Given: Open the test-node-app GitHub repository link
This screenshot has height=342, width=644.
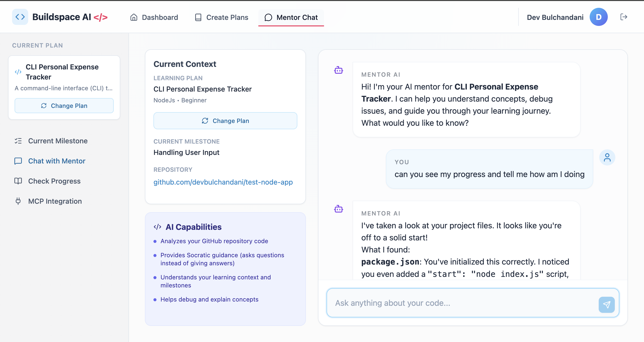Looking at the screenshot, I should pyautogui.click(x=223, y=182).
